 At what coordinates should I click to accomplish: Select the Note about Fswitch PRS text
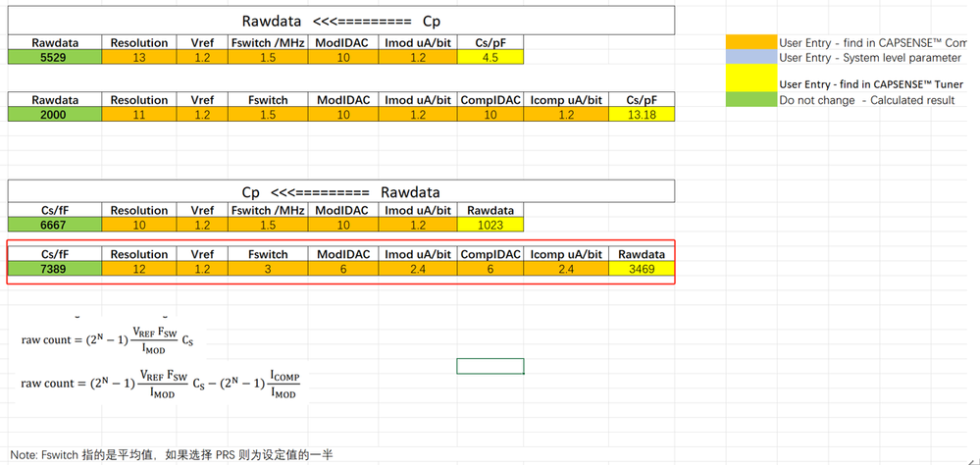click(x=172, y=455)
